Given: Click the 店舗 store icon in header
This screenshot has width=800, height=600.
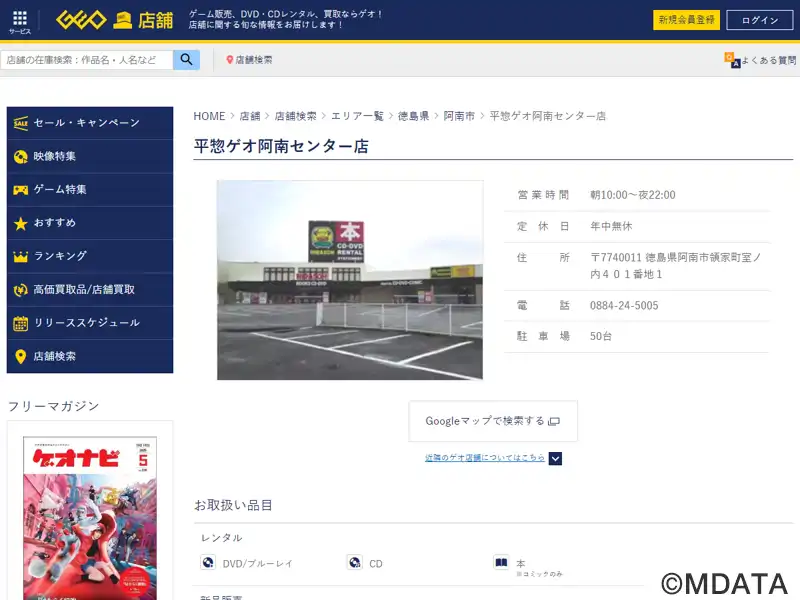Looking at the screenshot, I should tap(122, 20).
